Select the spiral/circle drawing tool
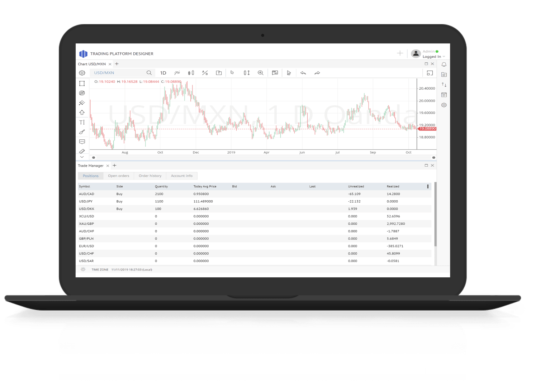 [x=82, y=93]
